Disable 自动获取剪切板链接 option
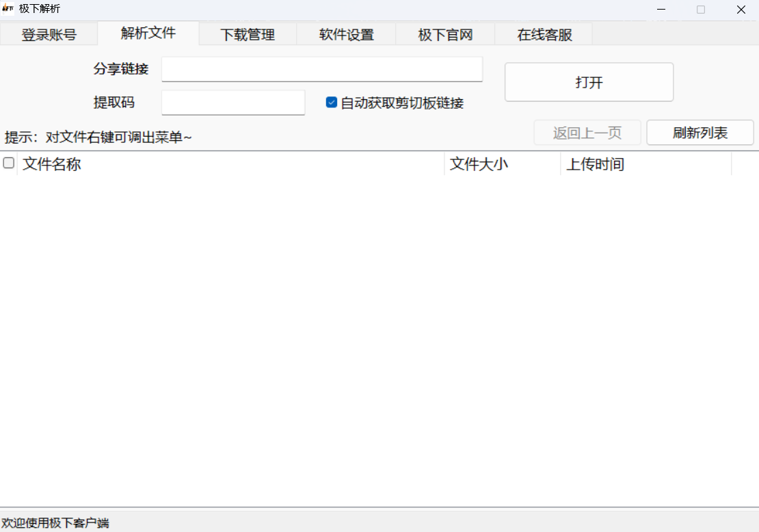 click(331, 103)
